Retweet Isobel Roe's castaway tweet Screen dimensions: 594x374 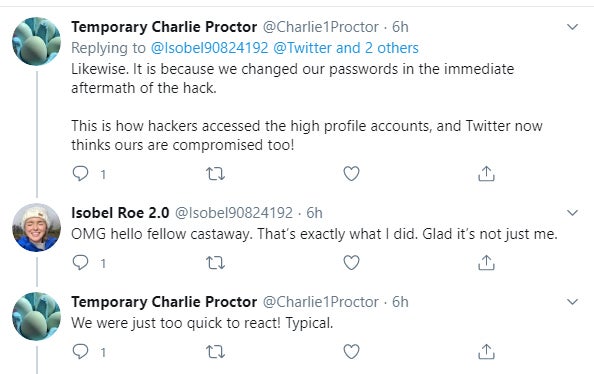coord(215,263)
